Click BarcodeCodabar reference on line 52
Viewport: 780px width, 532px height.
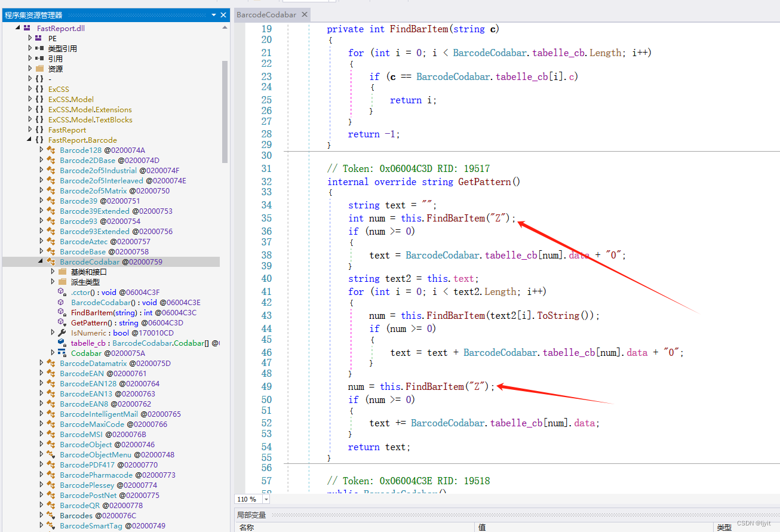[448, 423]
